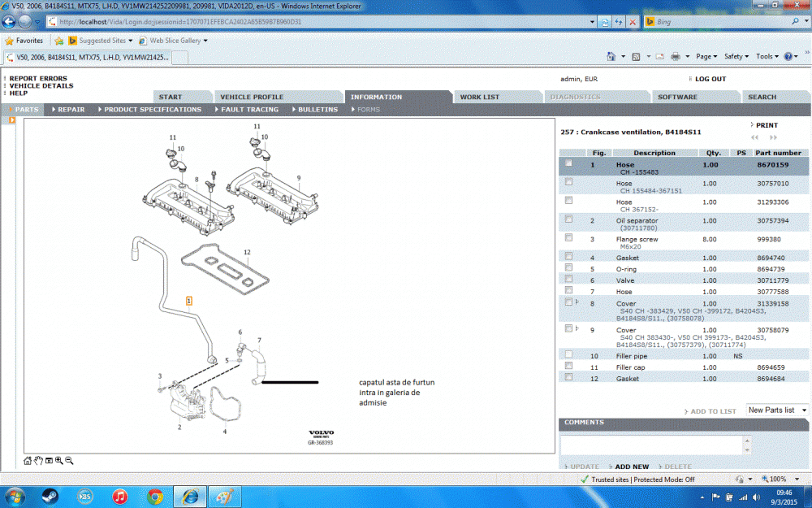The image size is (812, 508).
Task: Click the home icon below the parts diagram
Action: pyautogui.click(x=28, y=461)
